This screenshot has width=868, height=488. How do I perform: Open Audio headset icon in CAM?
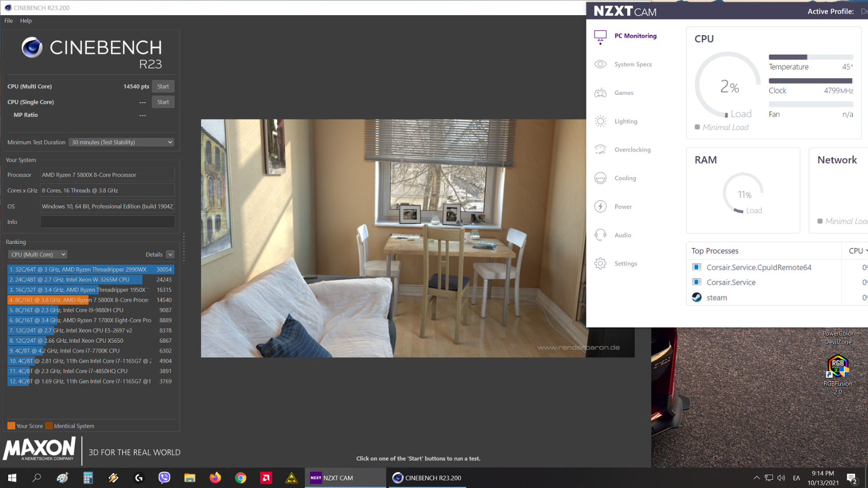pos(601,235)
